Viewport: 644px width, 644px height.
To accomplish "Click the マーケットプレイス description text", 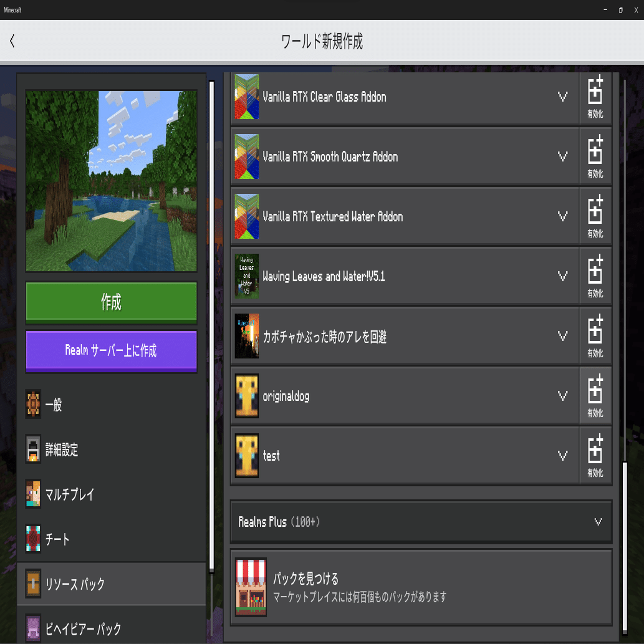I will coord(359,597).
